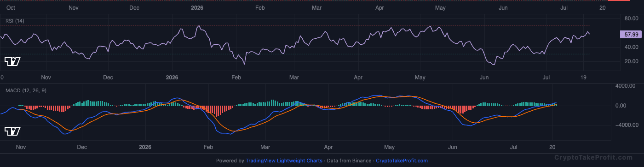The image size is (644, 167).
Task: Click the 4000.00 MACD axis value
Action: tap(626, 86)
